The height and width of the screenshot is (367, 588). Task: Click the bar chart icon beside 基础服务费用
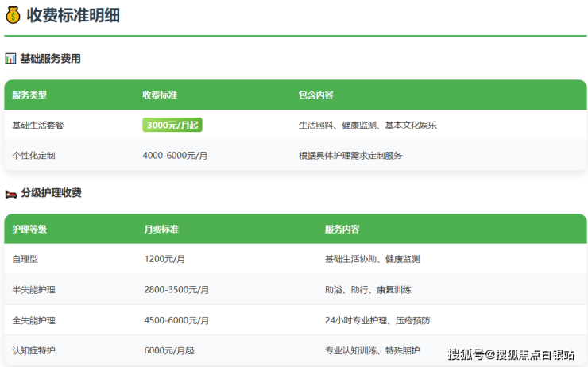click(x=10, y=59)
